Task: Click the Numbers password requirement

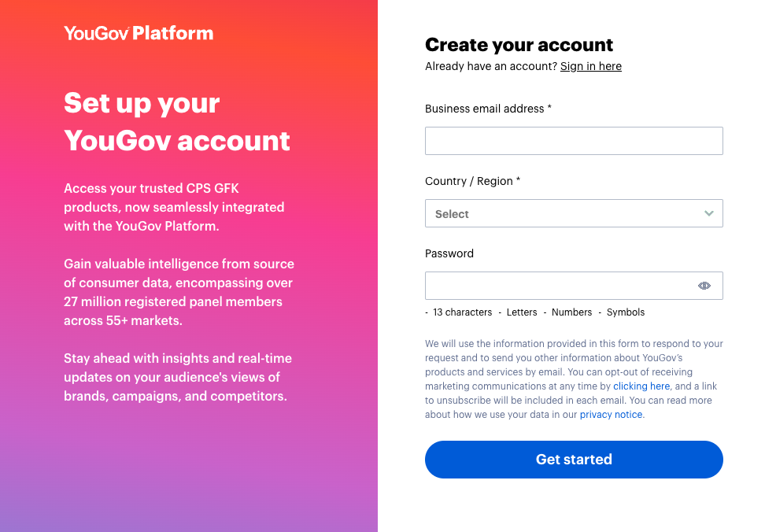Action: point(571,312)
